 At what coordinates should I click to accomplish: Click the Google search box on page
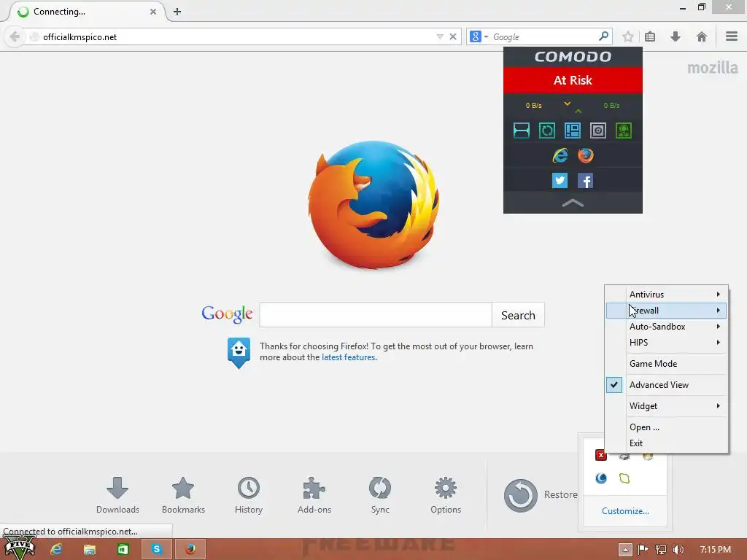(376, 315)
